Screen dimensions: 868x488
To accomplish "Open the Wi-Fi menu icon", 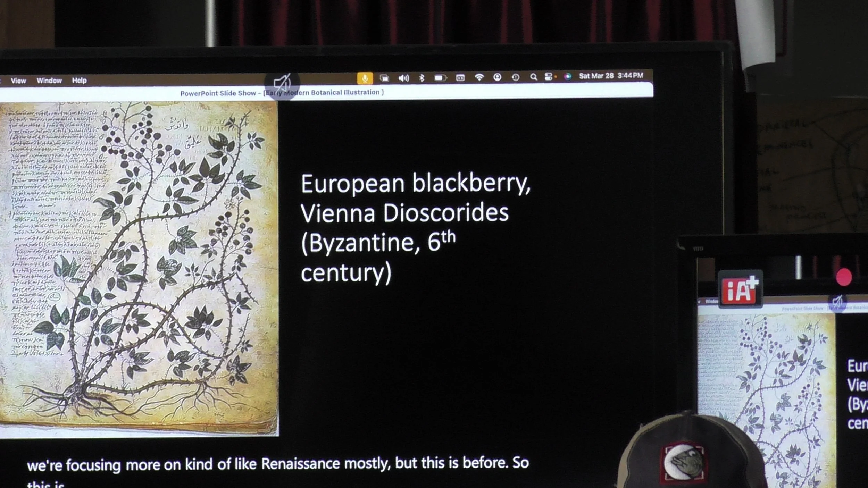I will 479,77.
